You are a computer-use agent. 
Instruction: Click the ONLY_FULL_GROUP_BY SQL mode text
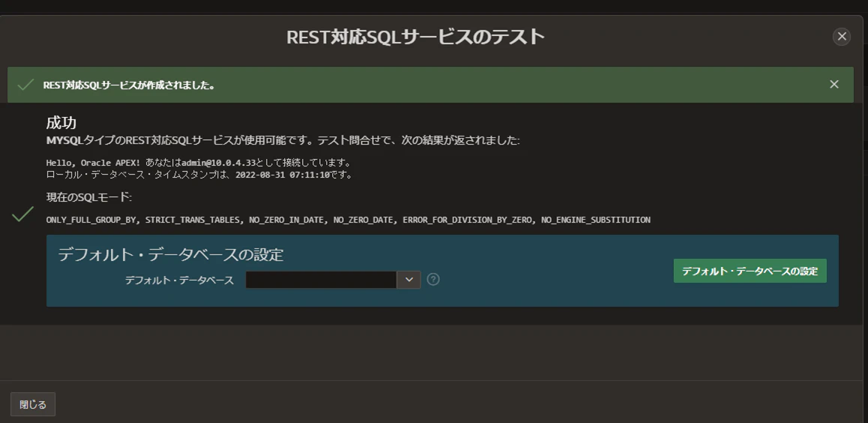tap(91, 220)
